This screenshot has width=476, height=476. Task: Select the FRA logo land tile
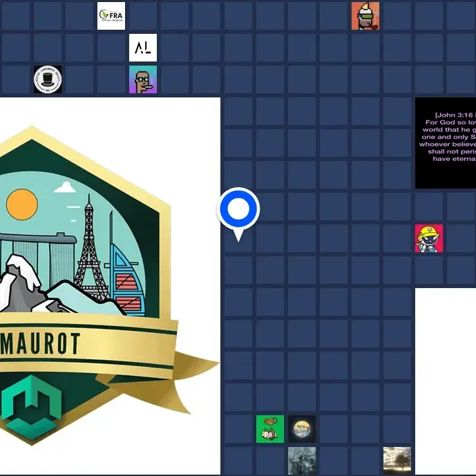click(x=111, y=16)
